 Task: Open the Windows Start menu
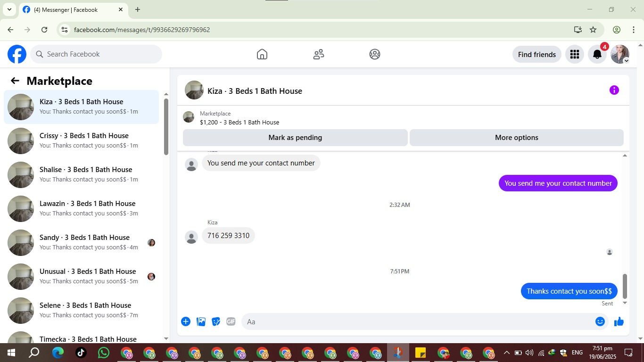(10, 353)
